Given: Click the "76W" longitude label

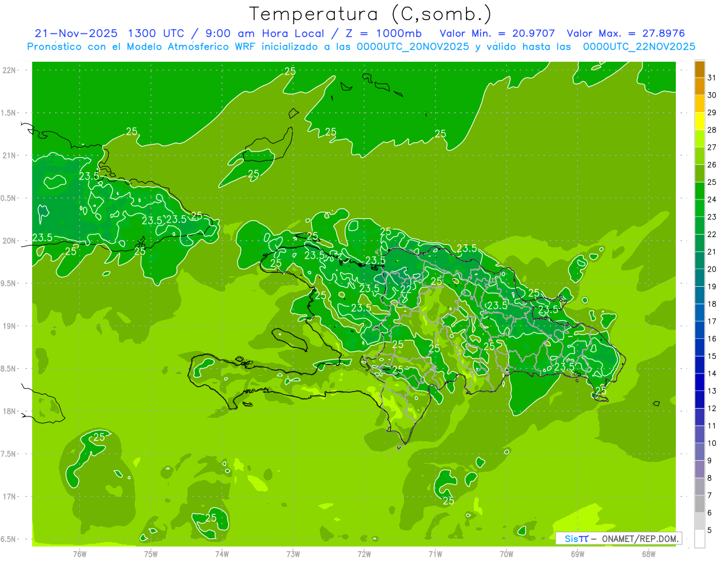Looking at the screenshot, I should point(79,554).
